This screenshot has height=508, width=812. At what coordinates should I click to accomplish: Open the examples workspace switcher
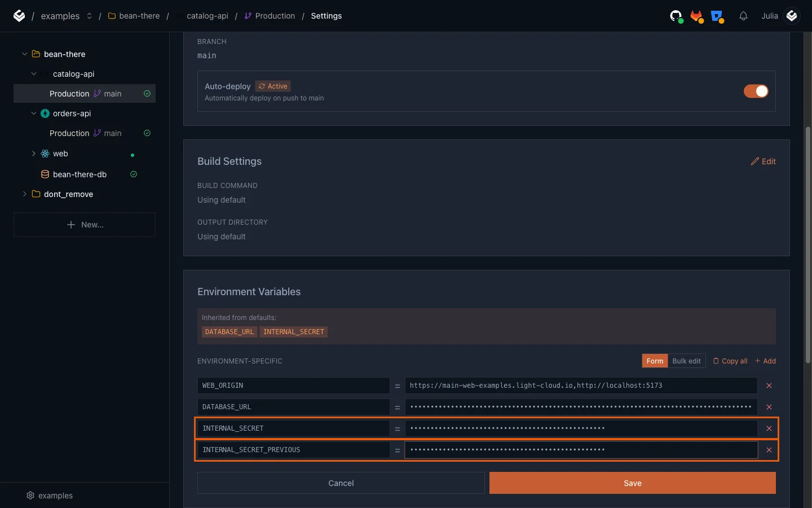pyautogui.click(x=89, y=16)
